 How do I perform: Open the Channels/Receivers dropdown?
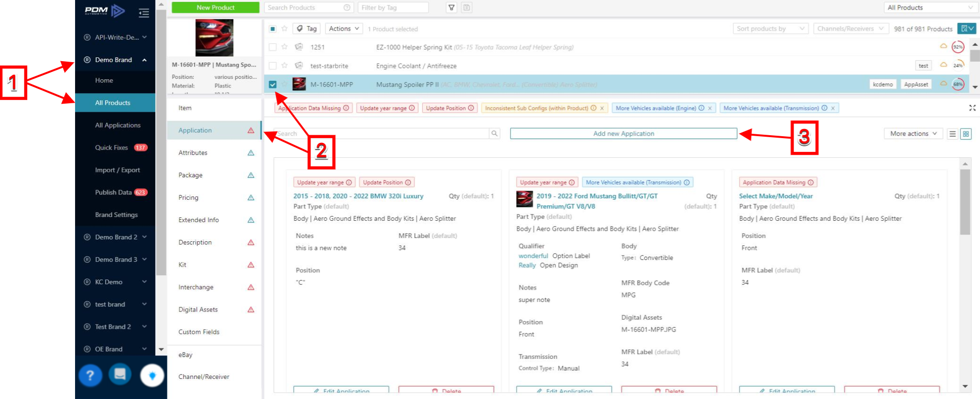(850, 29)
